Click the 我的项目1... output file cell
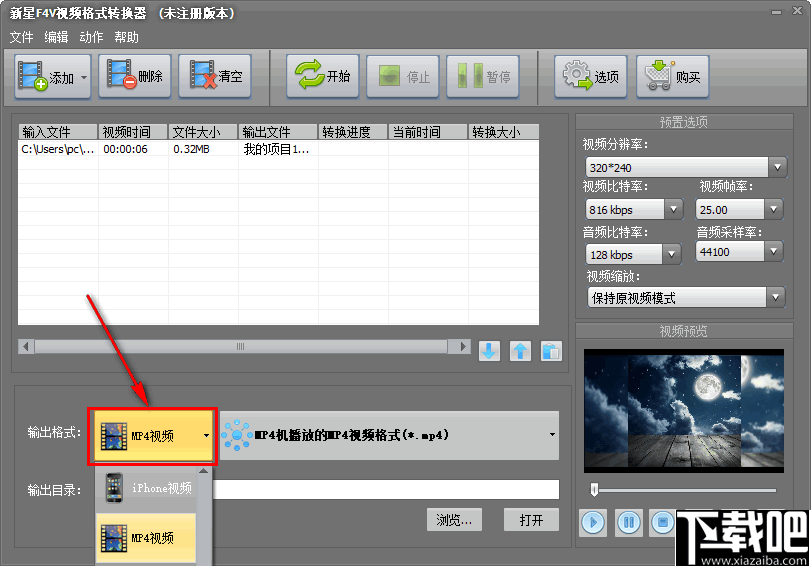The image size is (811, 566). click(x=276, y=149)
